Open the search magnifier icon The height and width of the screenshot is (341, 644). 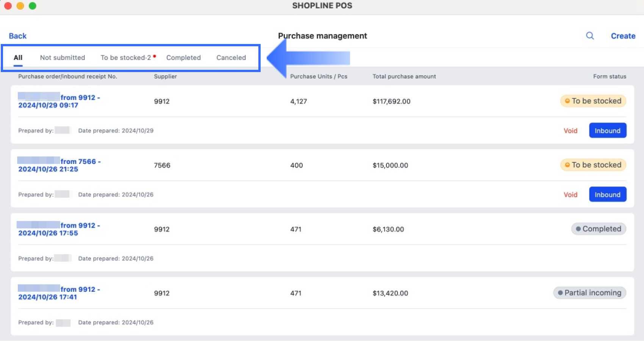590,36
